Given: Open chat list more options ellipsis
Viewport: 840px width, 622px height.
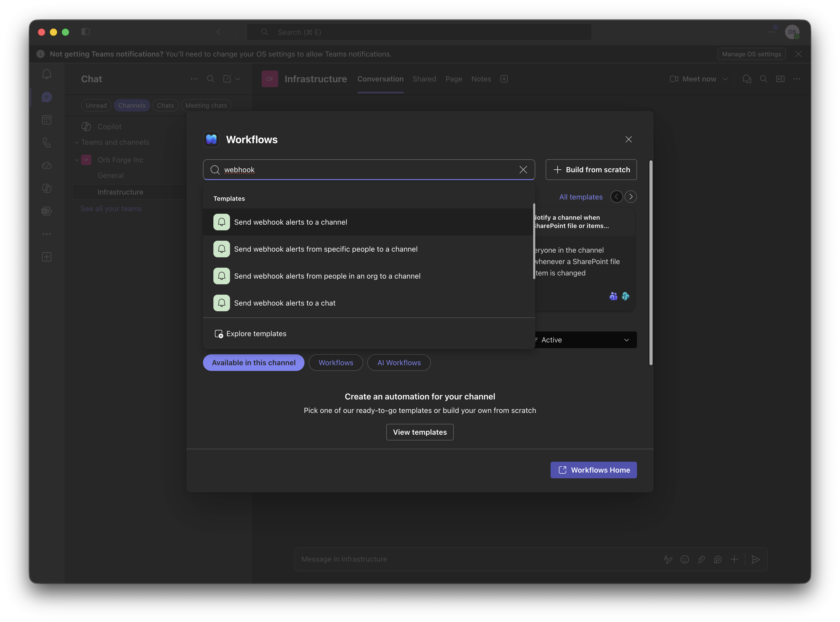Looking at the screenshot, I should tap(194, 79).
